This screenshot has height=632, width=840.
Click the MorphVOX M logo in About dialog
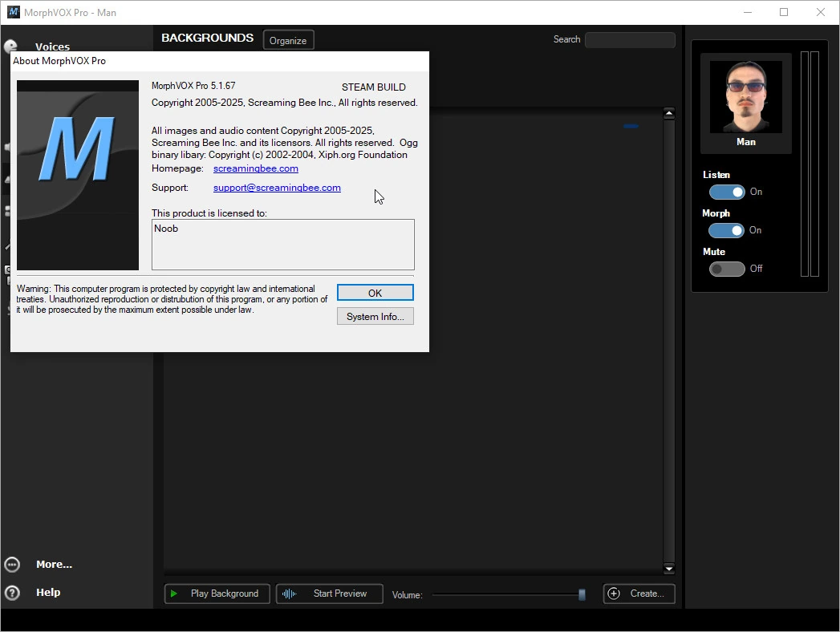pyautogui.click(x=78, y=175)
